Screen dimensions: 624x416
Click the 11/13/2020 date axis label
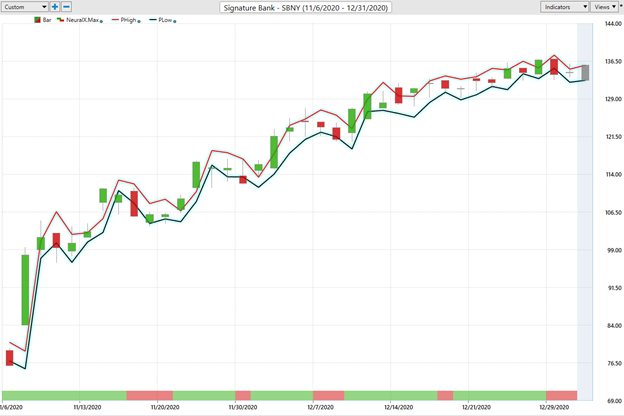click(87, 407)
